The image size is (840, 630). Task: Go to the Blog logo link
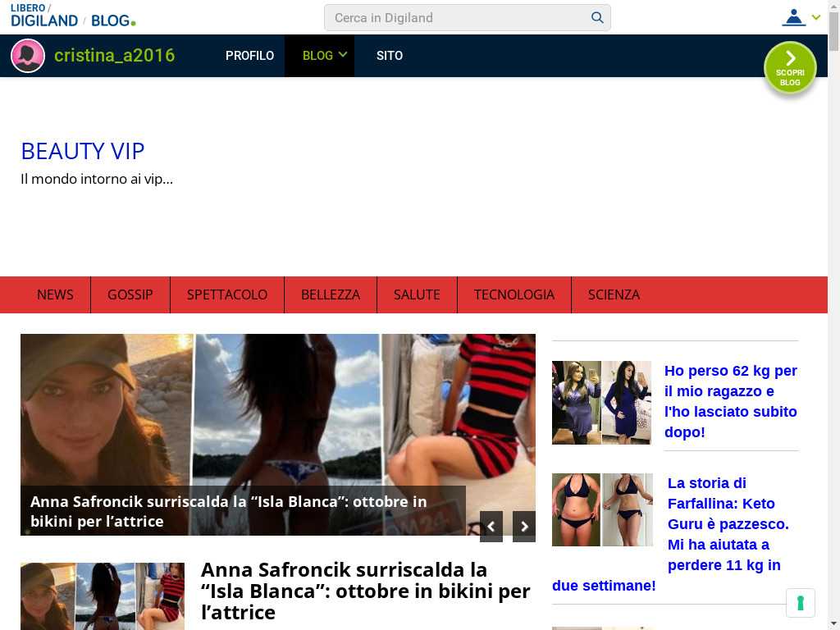tap(113, 21)
